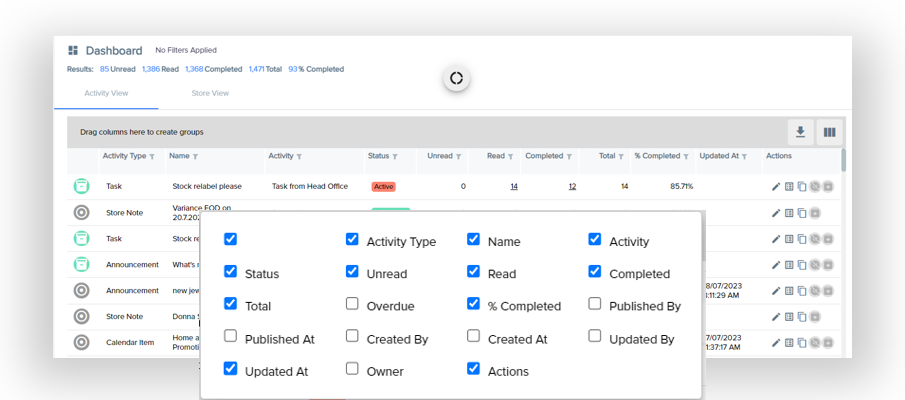Open the column chooser icon
Viewport: 905px width, 400px height.
829,132
